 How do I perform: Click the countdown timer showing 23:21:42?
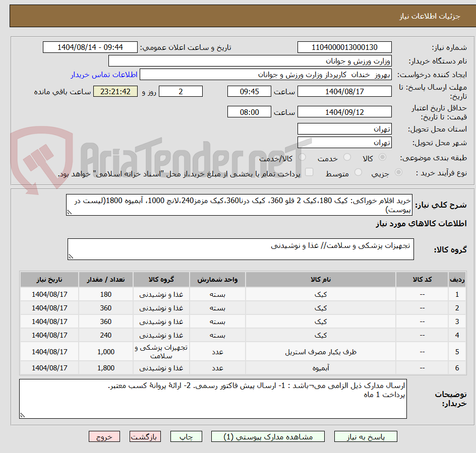click(115, 91)
